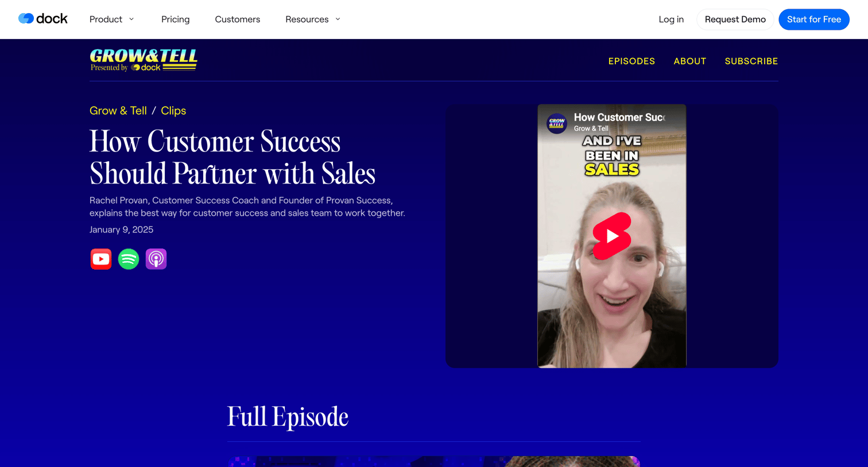Open the Apple Podcasts icon link
868x467 pixels.
(156, 259)
